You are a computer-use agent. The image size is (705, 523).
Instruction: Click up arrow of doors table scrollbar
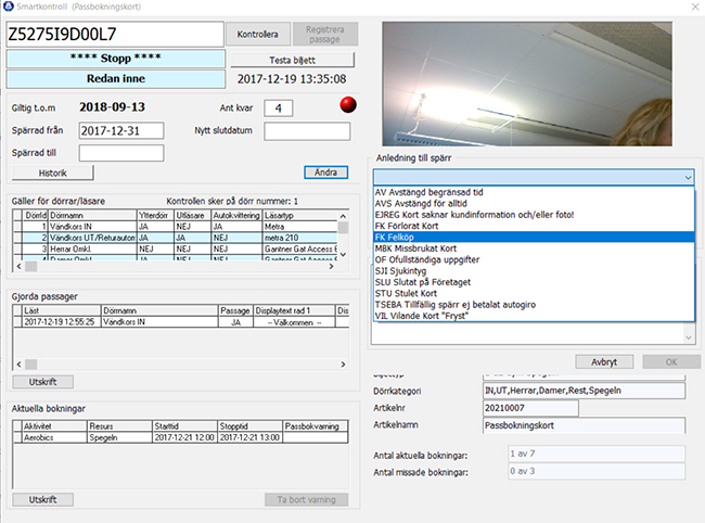click(x=343, y=216)
